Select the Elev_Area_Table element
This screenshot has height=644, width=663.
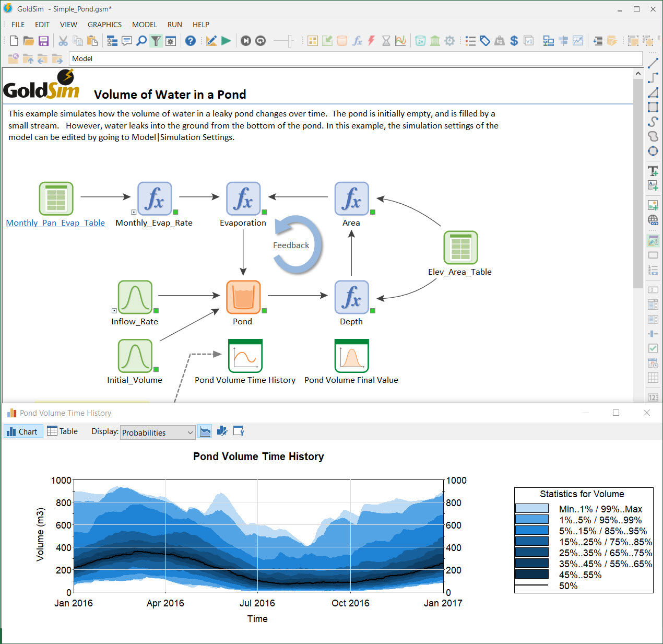pyautogui.click(x=460, y=248)
